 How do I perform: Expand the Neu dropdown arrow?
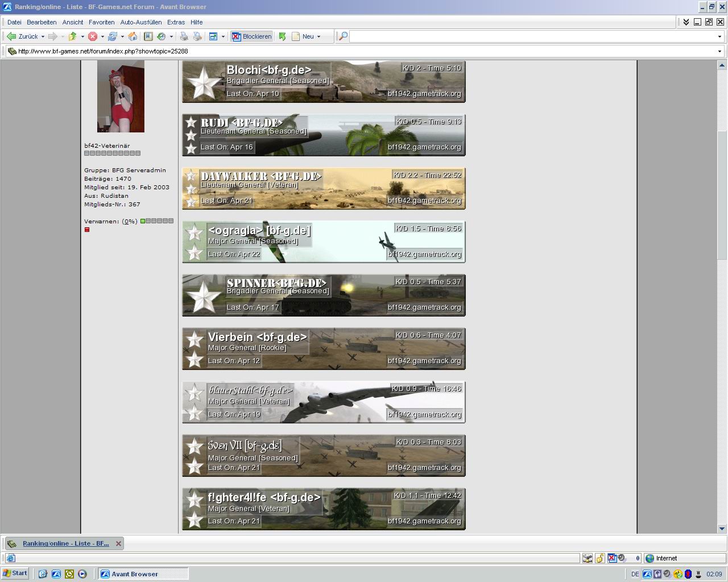318,36
